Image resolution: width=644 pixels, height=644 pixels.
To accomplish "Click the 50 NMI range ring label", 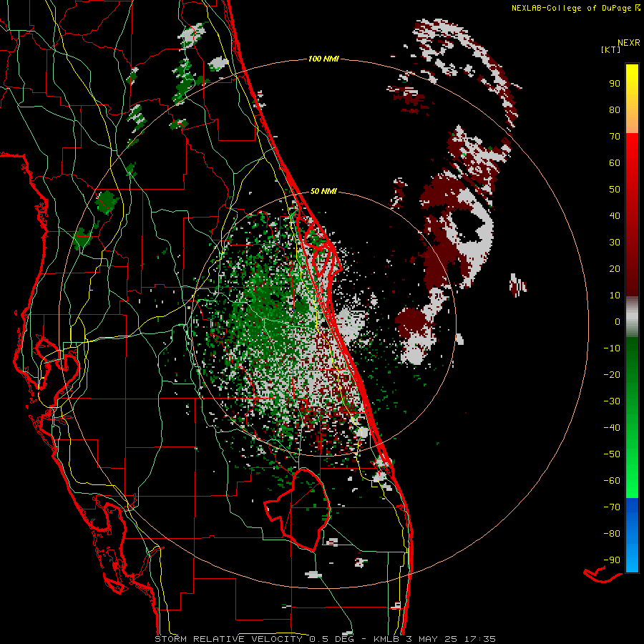I will coord(323,191).
